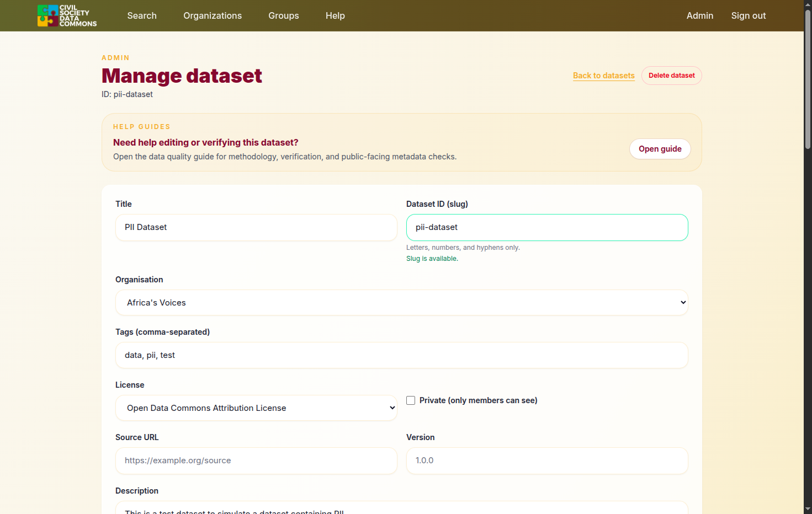Viewport: 812px width, 514px height.
Task: Click the Description text area
Action: [402, 508]
